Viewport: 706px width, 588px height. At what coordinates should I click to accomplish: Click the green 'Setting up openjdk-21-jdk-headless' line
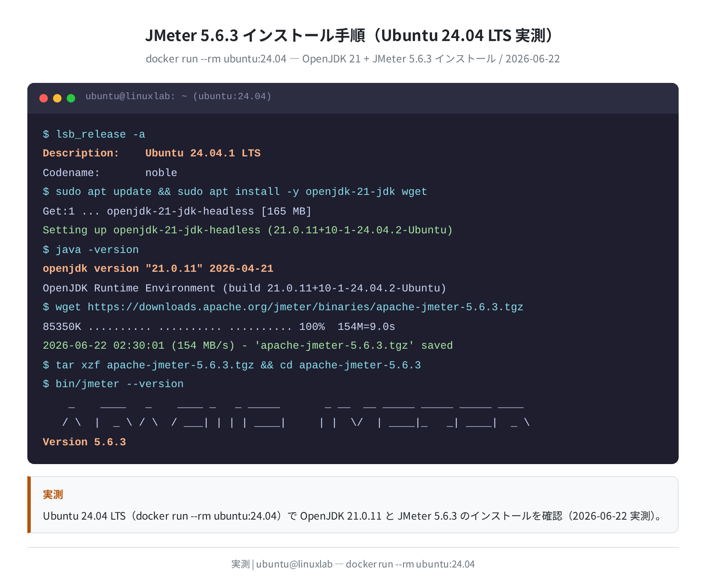(x=248, y=230)
